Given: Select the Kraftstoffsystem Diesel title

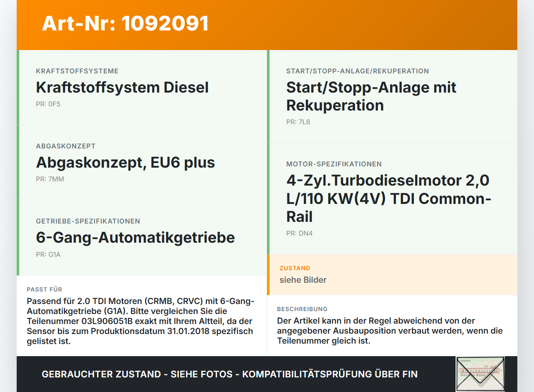Looking at the screenshot, I should pos(122,88).
